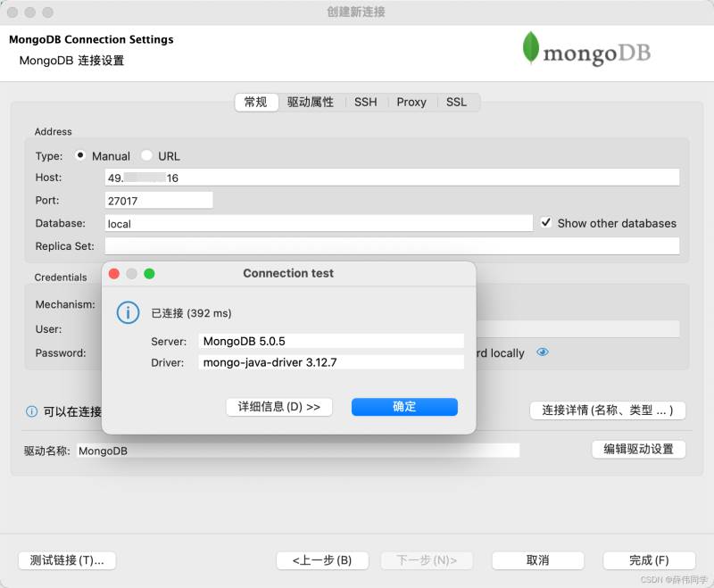Open the SSH tab
This screenshot has width=714, height=588.
point(366,102)
